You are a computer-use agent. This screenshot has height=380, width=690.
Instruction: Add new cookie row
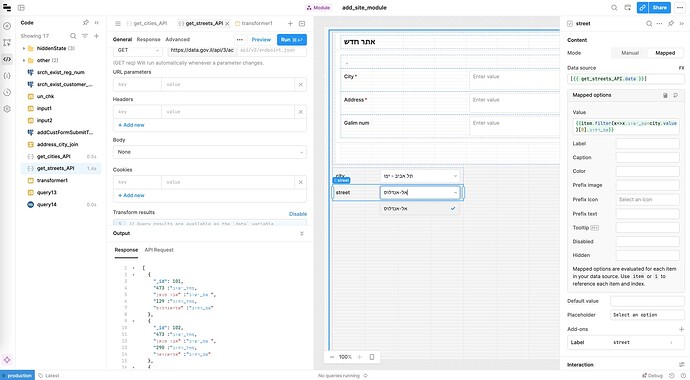pyautogui.click(x=131, y=195)
